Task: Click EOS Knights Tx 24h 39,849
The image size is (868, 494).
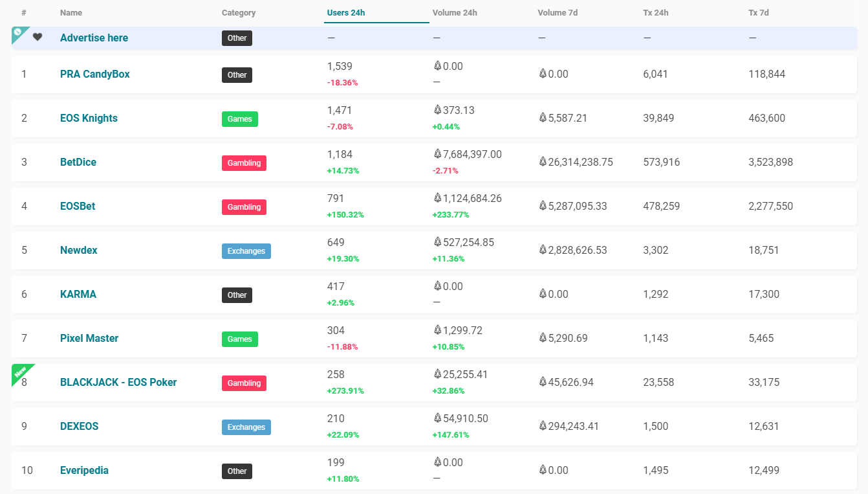Action: (658, 118)
